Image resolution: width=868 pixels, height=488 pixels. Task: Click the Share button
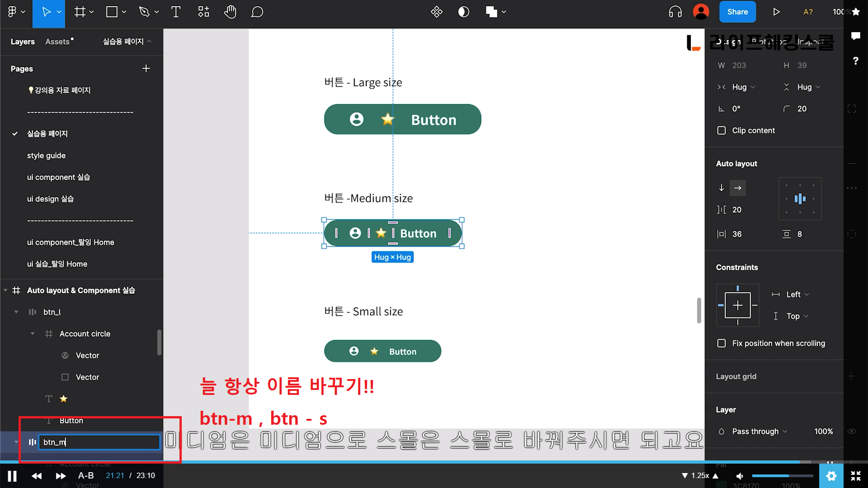[737, 12]
